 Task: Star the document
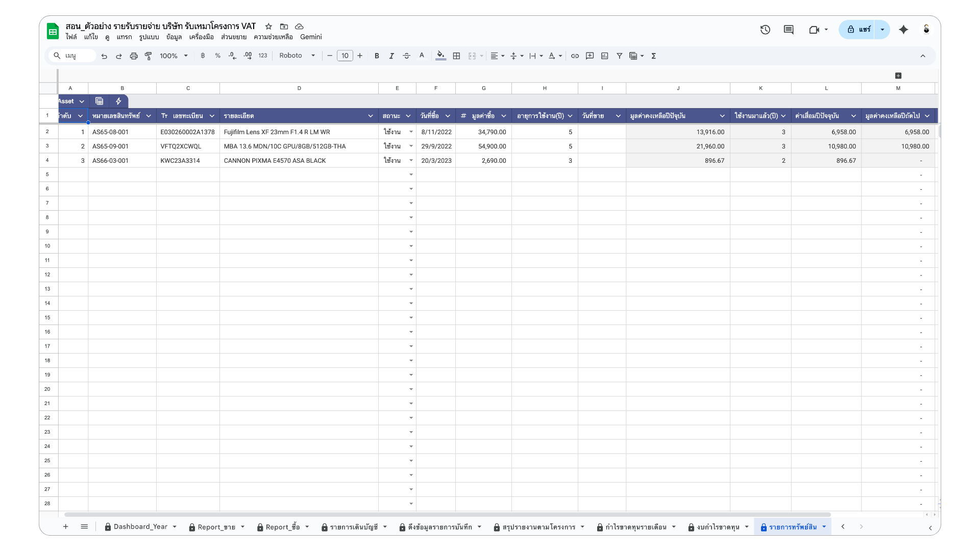268,26
